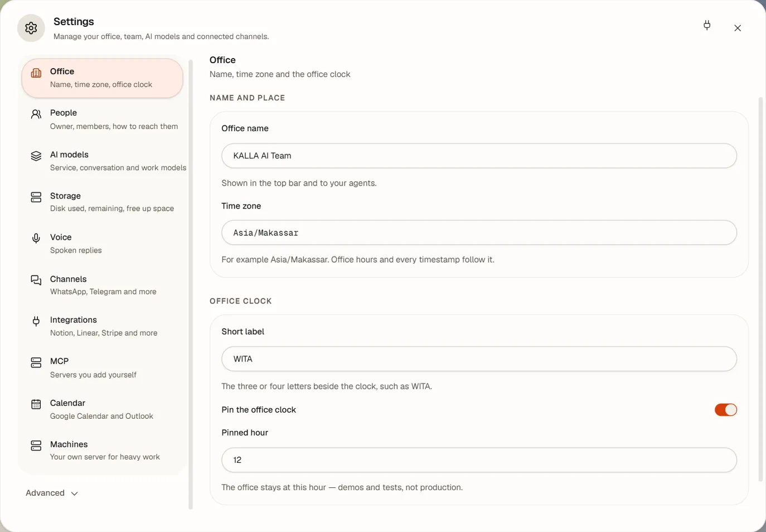Turn off the Pin the office clock switch

click(726, 410)
